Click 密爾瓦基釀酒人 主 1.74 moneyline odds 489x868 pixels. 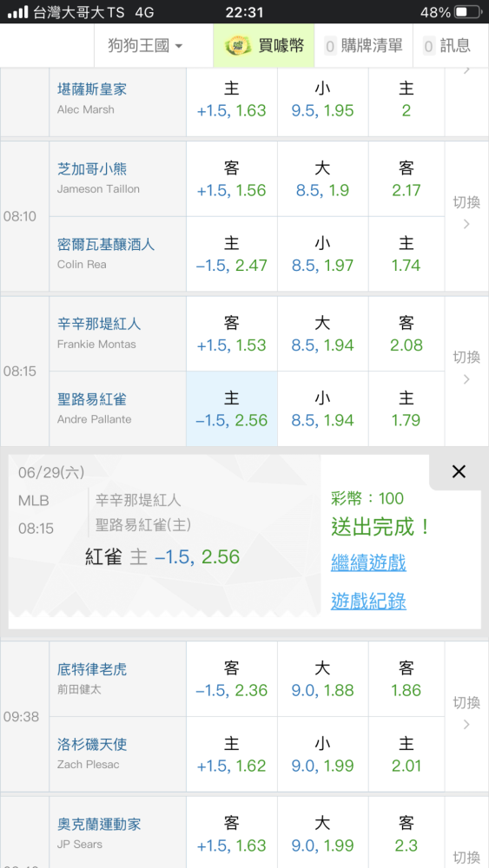point(406,254)
